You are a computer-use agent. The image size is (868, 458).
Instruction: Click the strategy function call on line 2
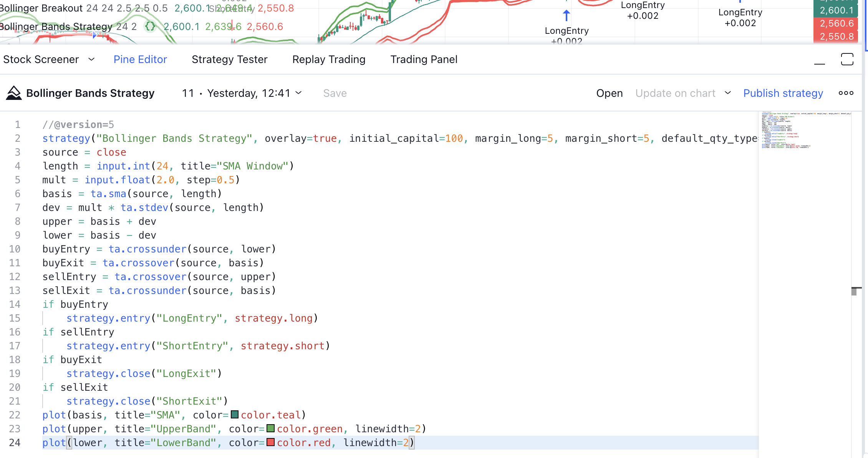66,138
